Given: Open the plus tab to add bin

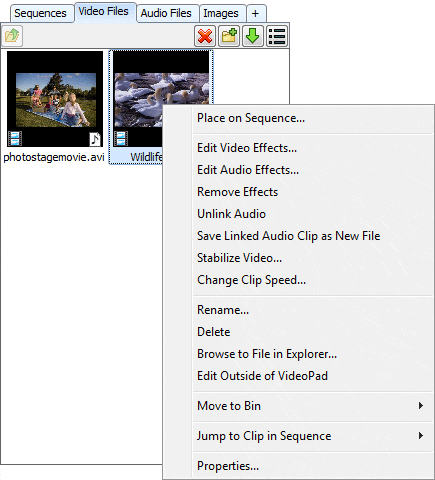Looking at the screenshot, I should pyautogui.click(x=256, y=13).
